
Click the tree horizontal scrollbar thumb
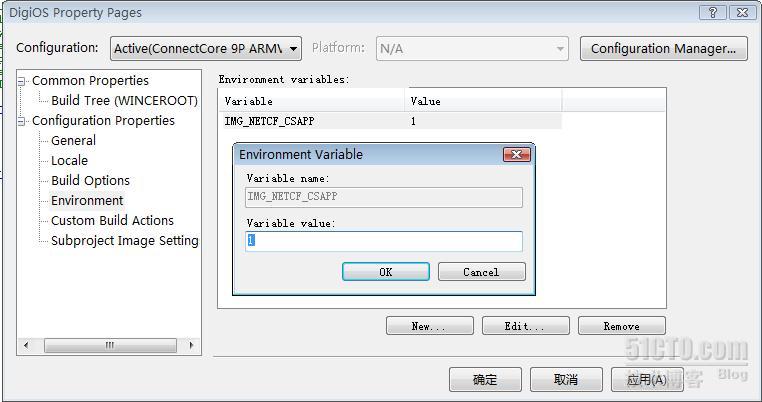click(110, 345)
